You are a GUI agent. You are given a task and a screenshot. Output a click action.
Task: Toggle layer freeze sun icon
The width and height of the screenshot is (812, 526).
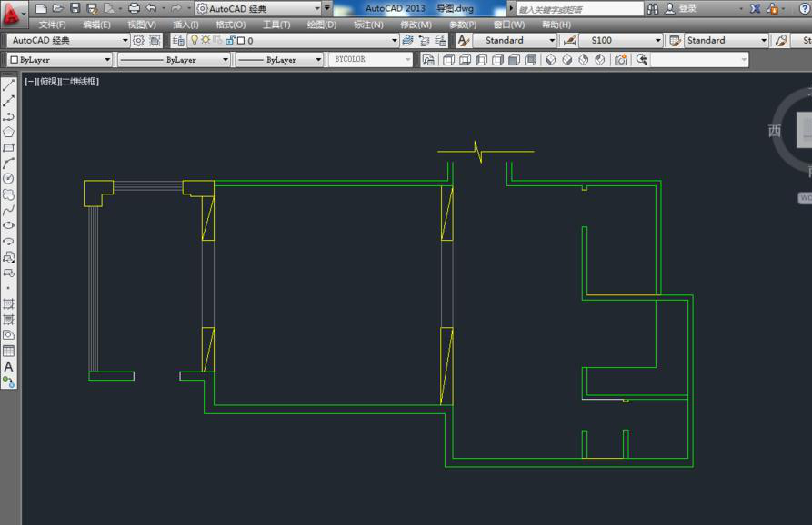pos(206,40)
